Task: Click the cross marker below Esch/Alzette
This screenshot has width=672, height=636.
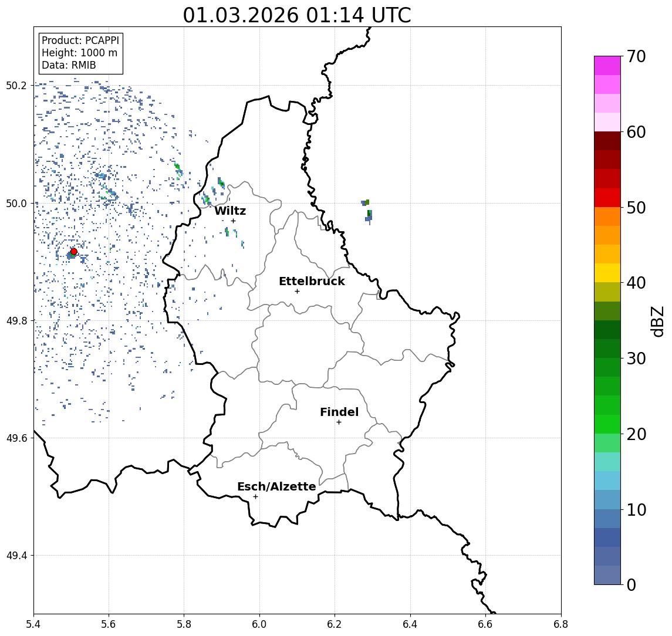Action: [255, 497]
